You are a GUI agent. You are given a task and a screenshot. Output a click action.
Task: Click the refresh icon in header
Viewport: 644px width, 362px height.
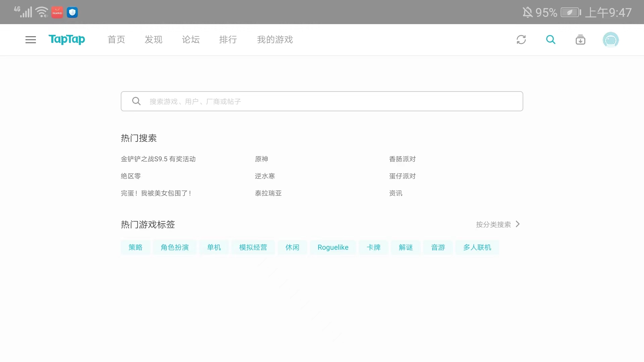(521, 40)
